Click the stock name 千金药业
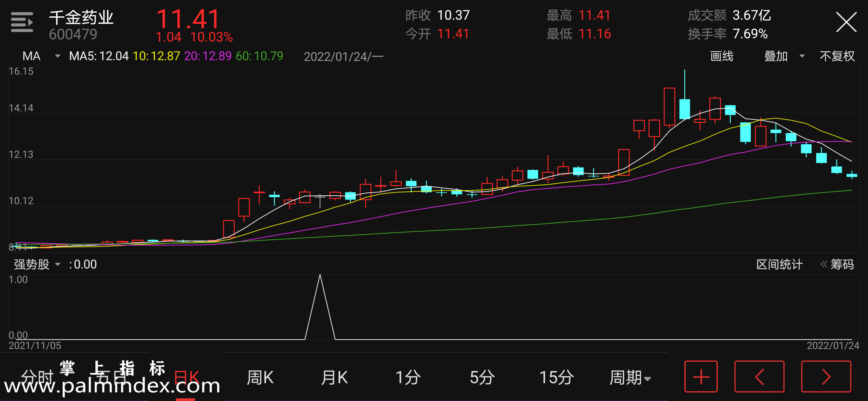 point(81,17)
